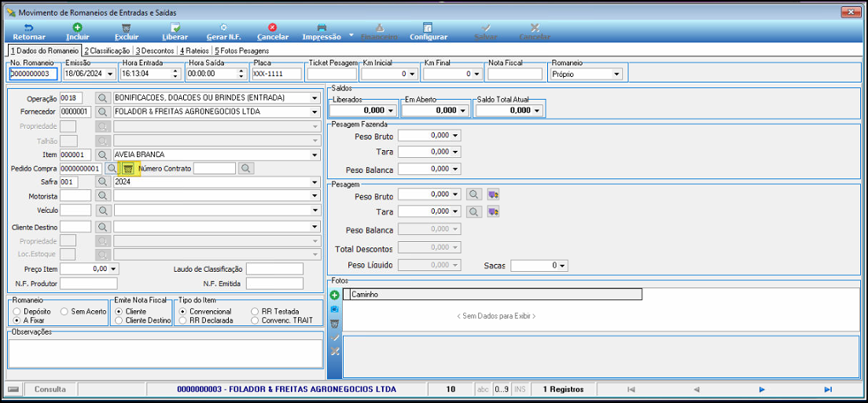Adjust the Hora Saída spinner
Screen dimensions: 868x403
(x=241, y=74)
